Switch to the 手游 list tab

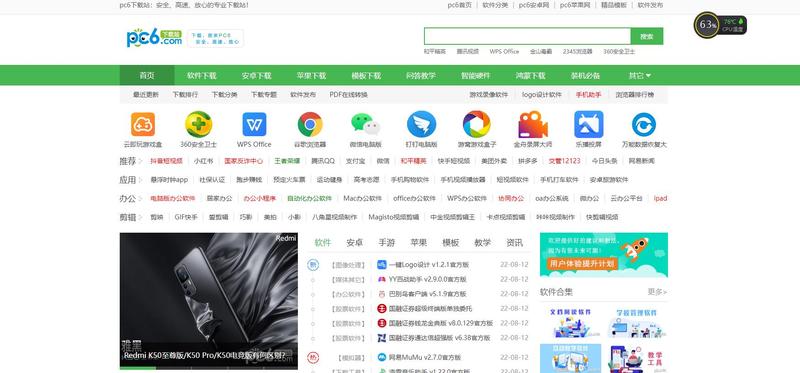386,242
